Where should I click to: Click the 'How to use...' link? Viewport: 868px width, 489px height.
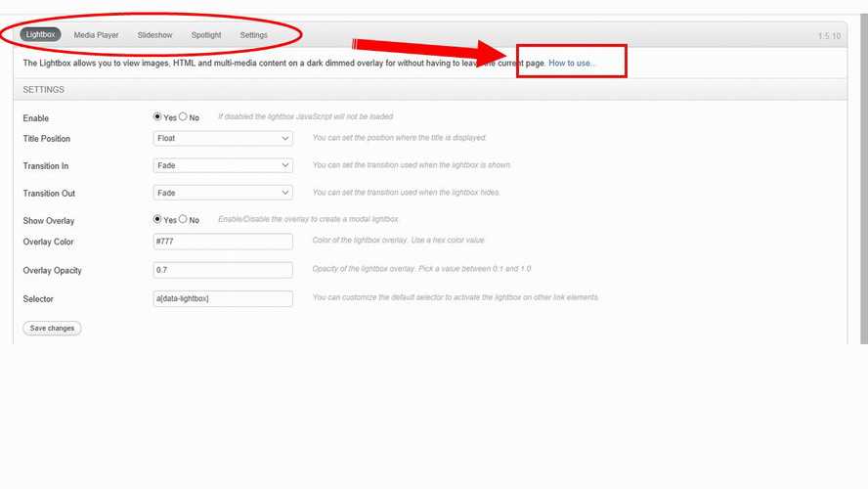point(572,64)
